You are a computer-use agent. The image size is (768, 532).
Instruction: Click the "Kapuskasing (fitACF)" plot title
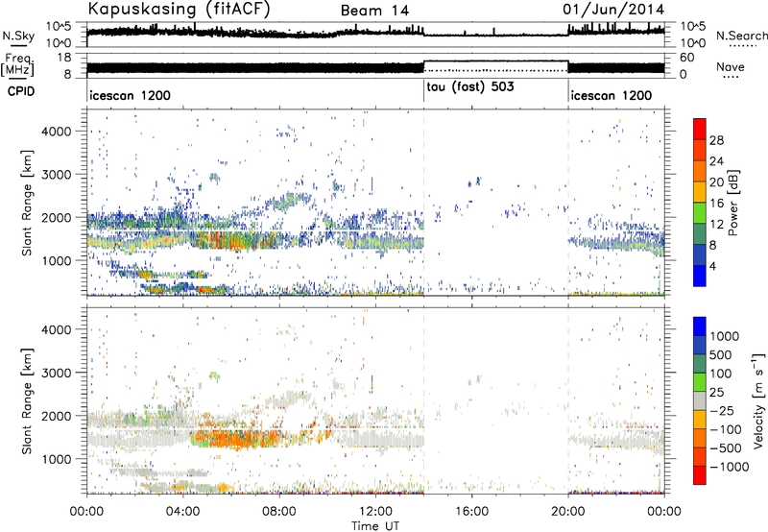coord(179,10)
